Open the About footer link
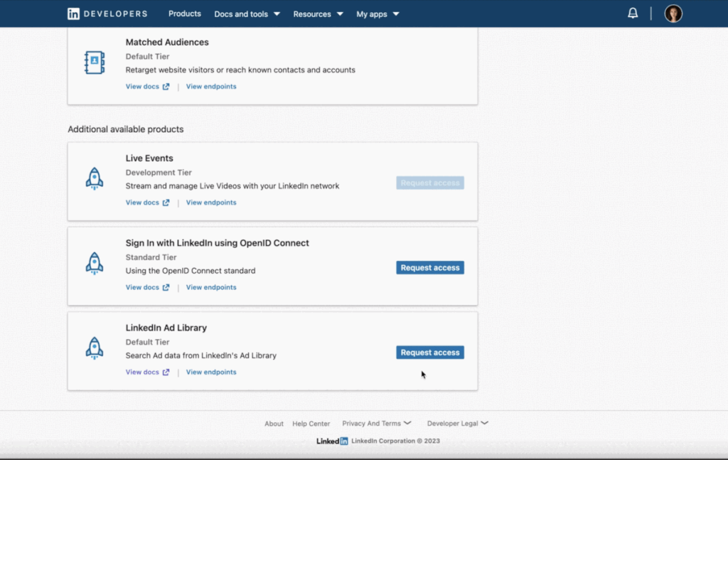Image resolution: width=728 pixels, height=575 pixels. tap(274, 424)
